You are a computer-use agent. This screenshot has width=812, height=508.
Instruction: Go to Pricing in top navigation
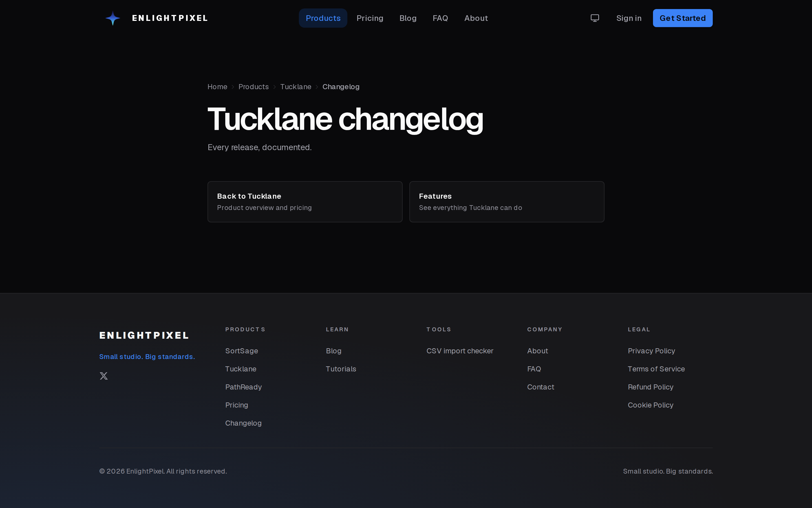(x=370, y=18)
